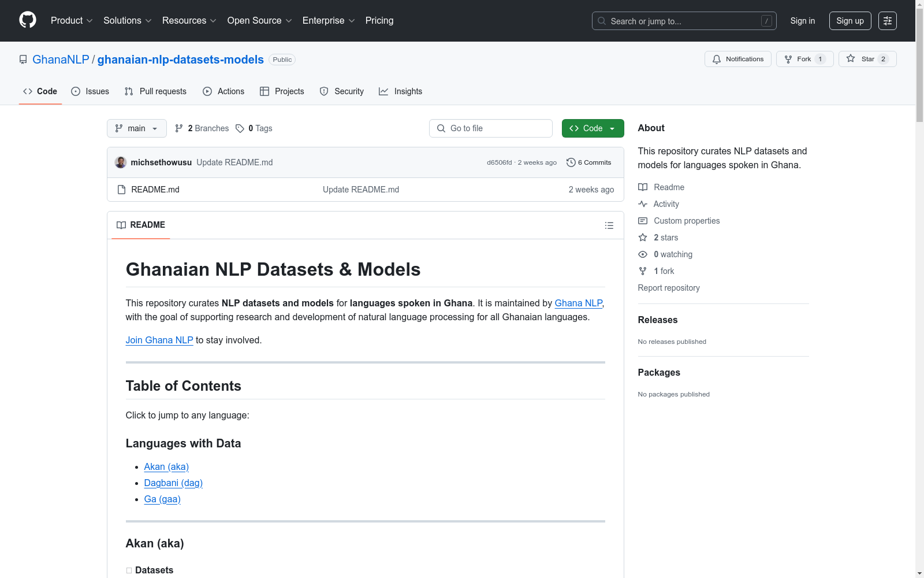Screen dimensions: 924x578
Task: Open the Pricing page
Action: click(x=379, y=21)
